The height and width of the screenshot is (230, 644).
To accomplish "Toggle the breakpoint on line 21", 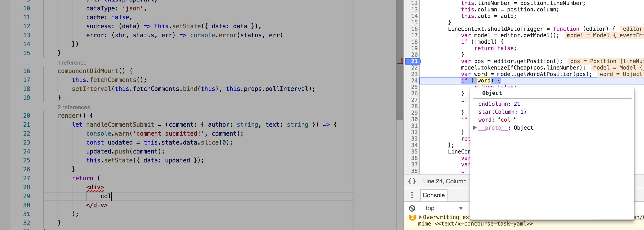I will click(414, 61).
